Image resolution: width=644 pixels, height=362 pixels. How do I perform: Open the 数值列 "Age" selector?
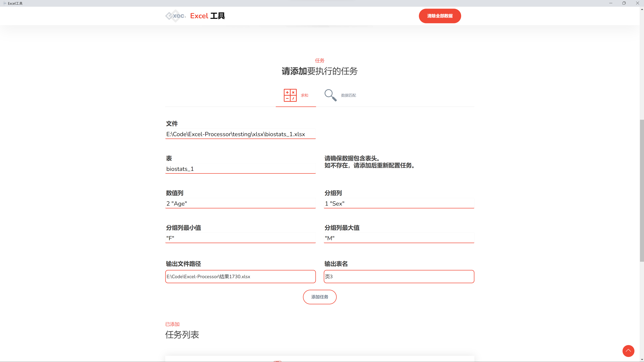click(240, 204)
